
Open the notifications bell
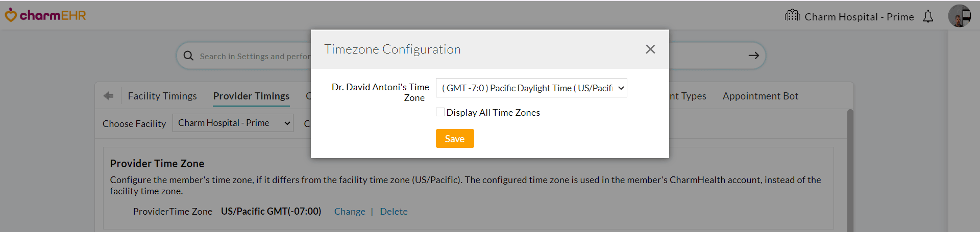tap(928, 17)
